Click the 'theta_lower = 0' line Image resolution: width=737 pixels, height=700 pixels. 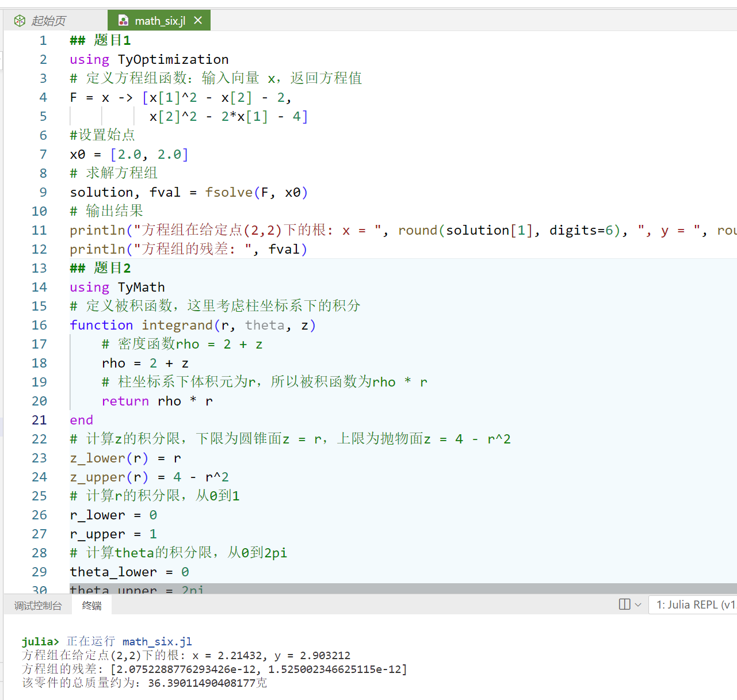pos(129,572)
